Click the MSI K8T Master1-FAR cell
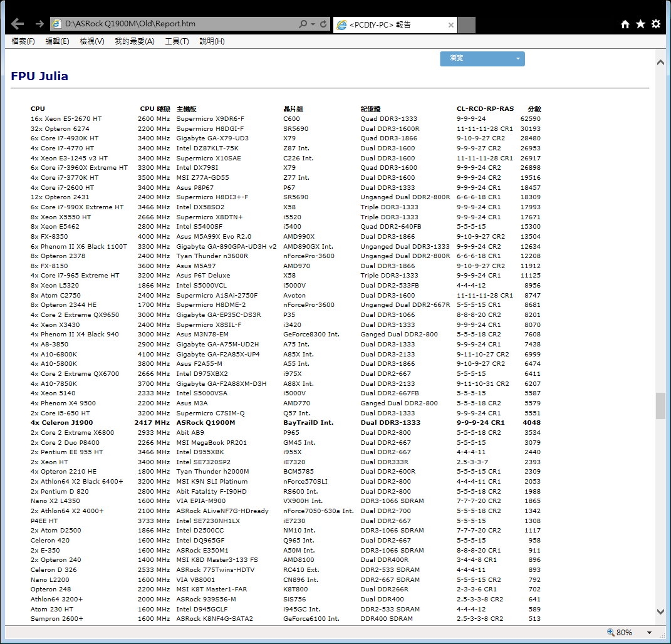Screen dimensions: 671x644 click(x=212, y=589)
